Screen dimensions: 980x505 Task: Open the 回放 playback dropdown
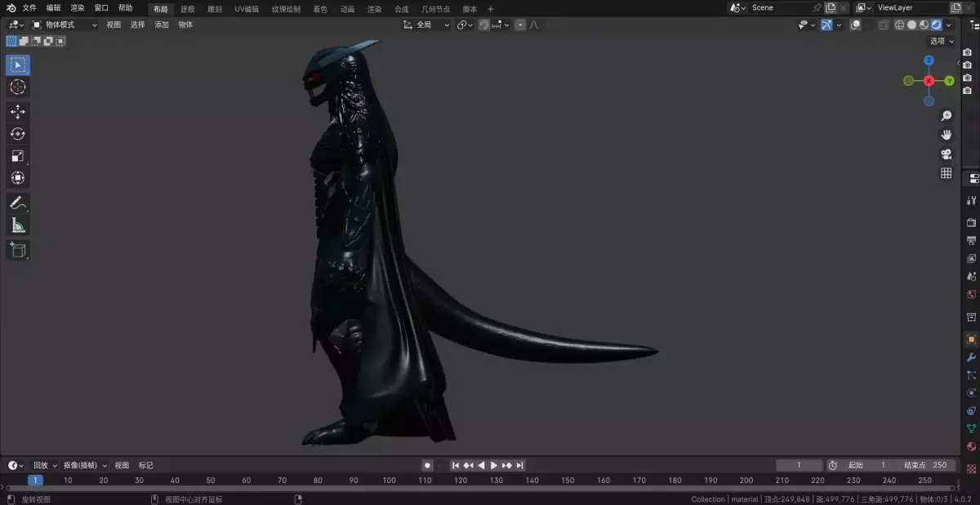coord(45,465)
